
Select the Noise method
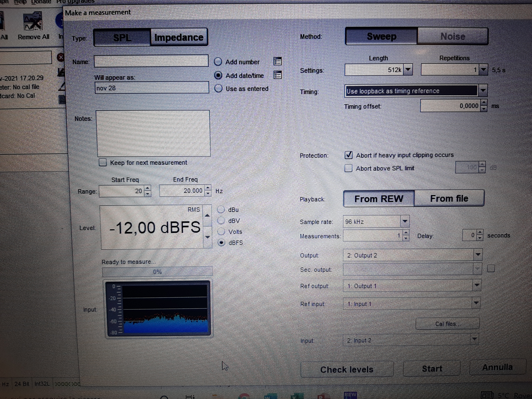click(453, 36)
